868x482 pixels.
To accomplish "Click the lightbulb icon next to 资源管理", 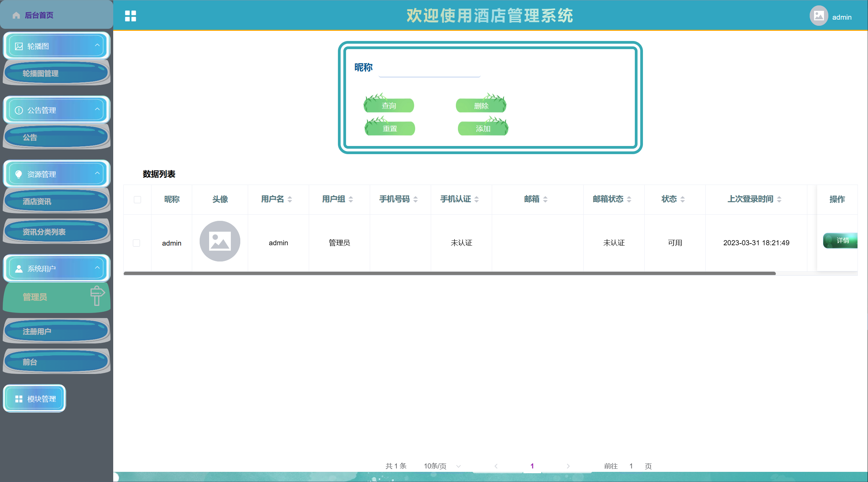I will (x=19, y=174).
